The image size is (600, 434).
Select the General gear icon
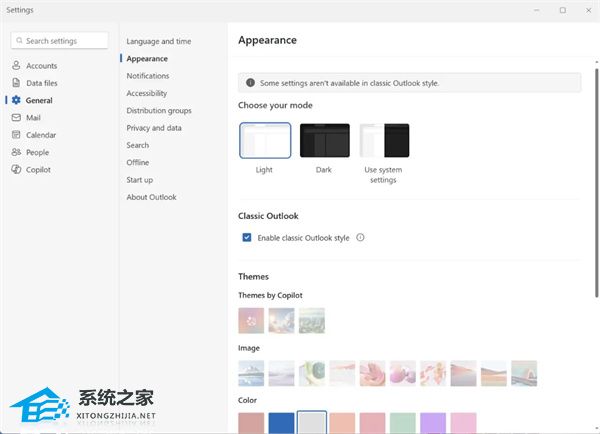point(16,100)
